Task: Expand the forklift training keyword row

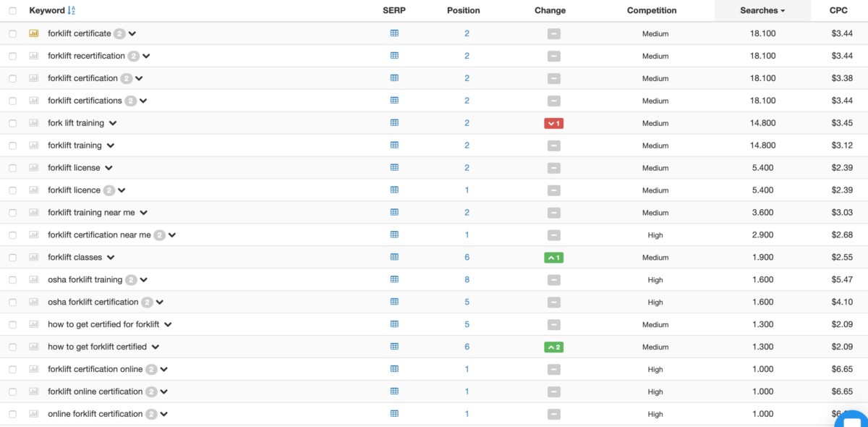Action: coord(111,146)
